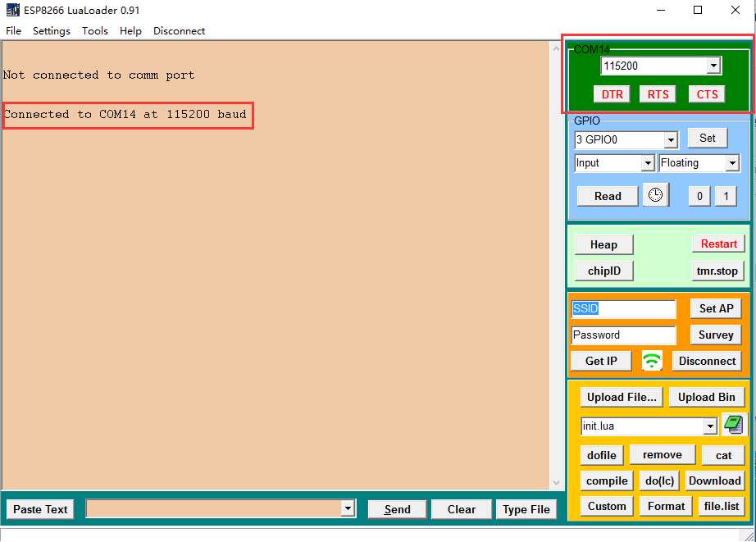The width and height of the screenshot is (756, 542).
Task: Restart the ESP8266 using the Restart button
Action: 717,244
